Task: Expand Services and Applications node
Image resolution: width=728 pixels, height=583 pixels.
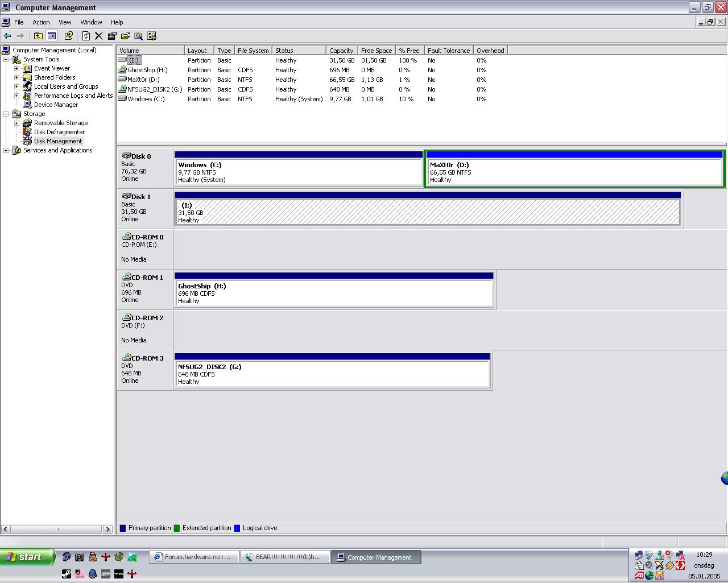Action: coord(6,150)
